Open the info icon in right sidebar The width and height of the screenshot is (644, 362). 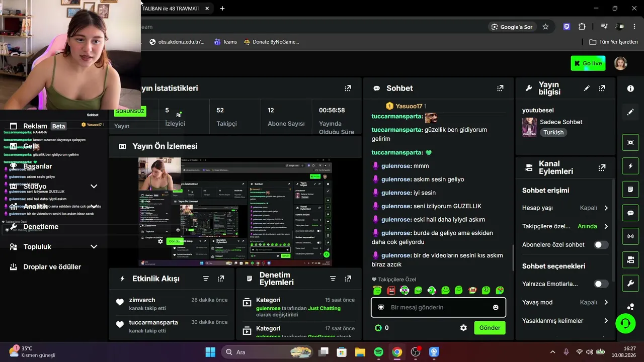click(630, 88)
